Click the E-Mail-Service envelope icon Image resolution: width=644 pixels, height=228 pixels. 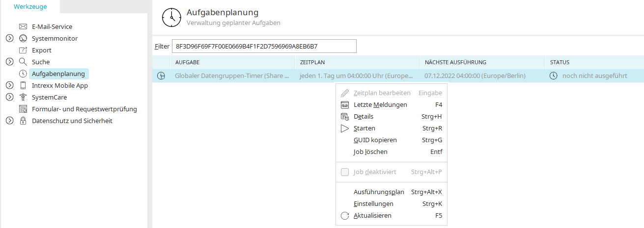[23, 26]
